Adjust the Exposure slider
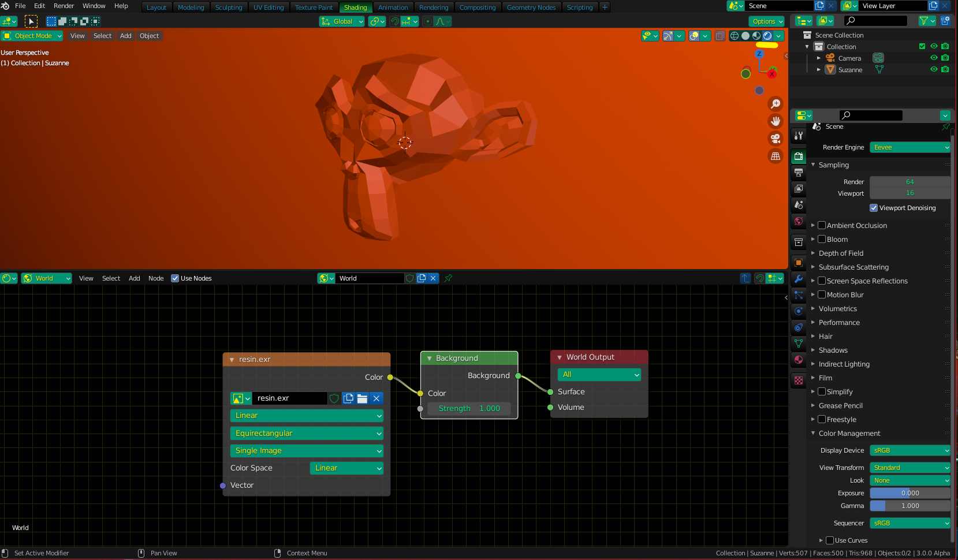This screenshot has width=958, height=560. [910, 493]
